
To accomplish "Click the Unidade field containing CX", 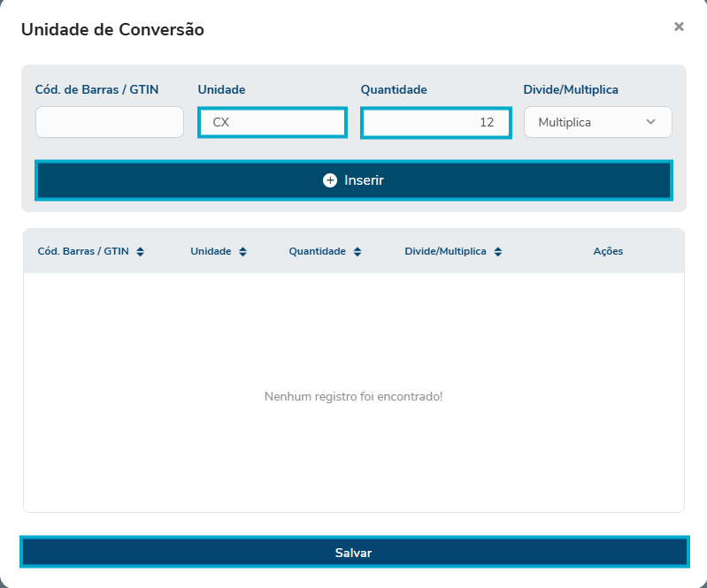I will pyautogui.click(x=272, y=122).
